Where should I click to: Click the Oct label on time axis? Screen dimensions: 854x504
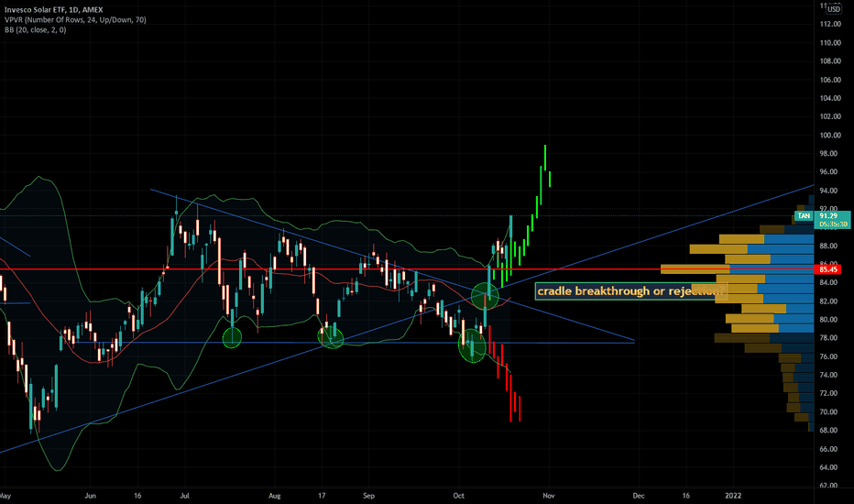pos(458,496)
